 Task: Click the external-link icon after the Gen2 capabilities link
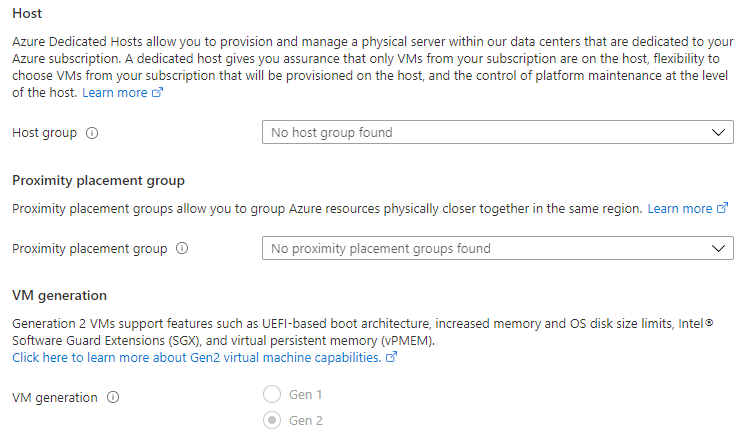(391, 357)
